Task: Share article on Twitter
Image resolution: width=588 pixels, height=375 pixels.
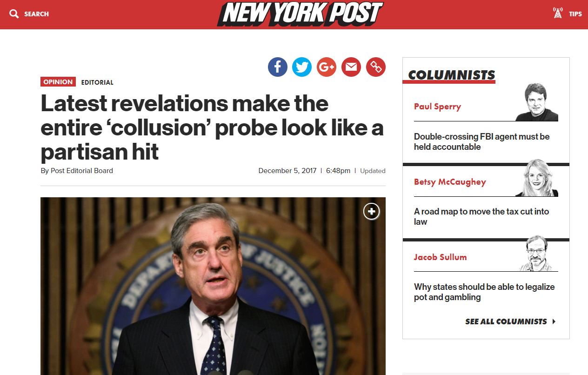Action: [x=302, y=67]
